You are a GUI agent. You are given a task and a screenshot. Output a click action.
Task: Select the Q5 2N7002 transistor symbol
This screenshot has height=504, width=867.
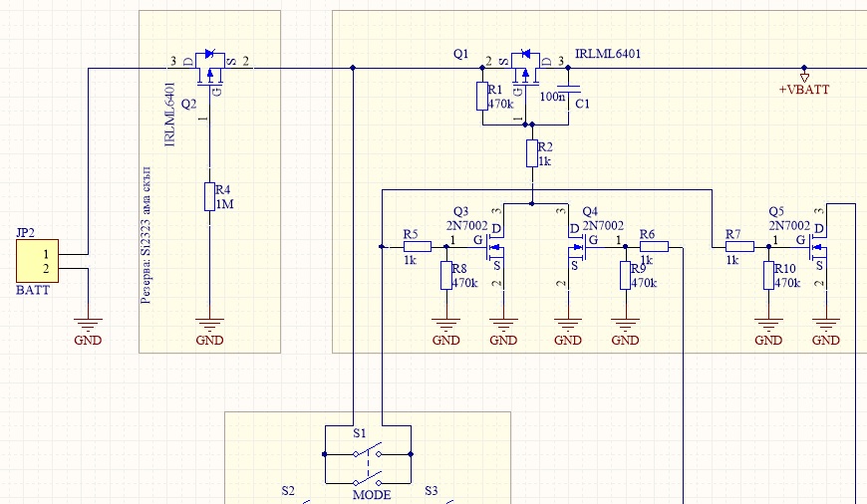817,247
